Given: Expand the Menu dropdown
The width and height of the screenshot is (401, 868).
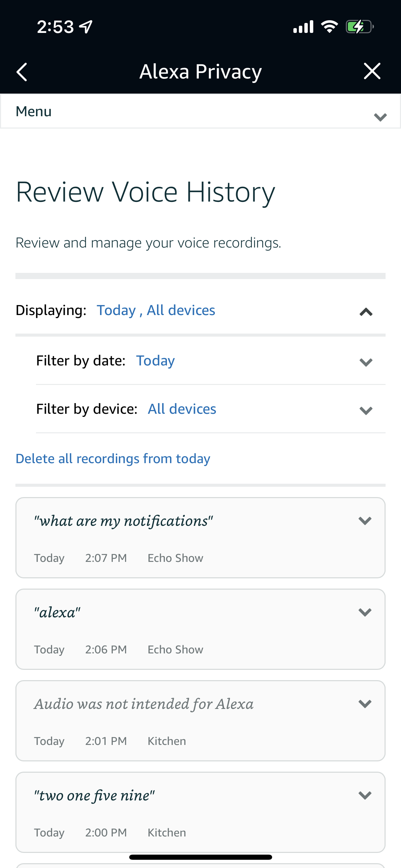Looking at the screenshot, I should click(x=380, y=117).
